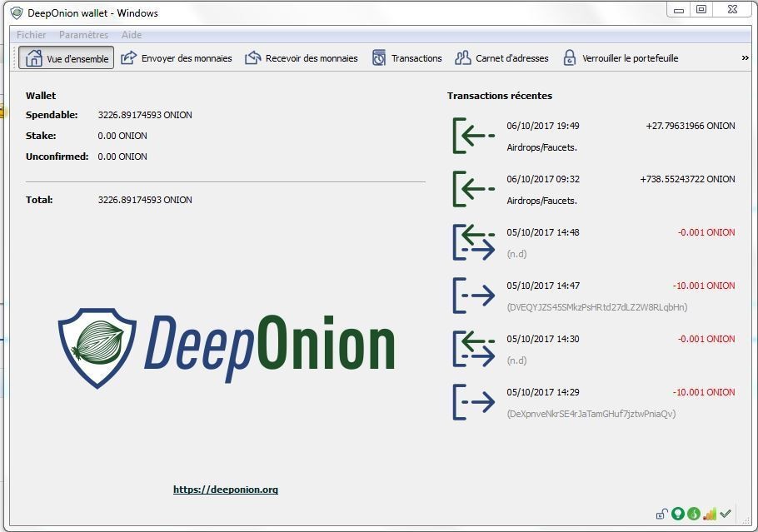This screenshot has height=532, width=758.
Task: Open the green onion status icon
Action: point(694,514)
